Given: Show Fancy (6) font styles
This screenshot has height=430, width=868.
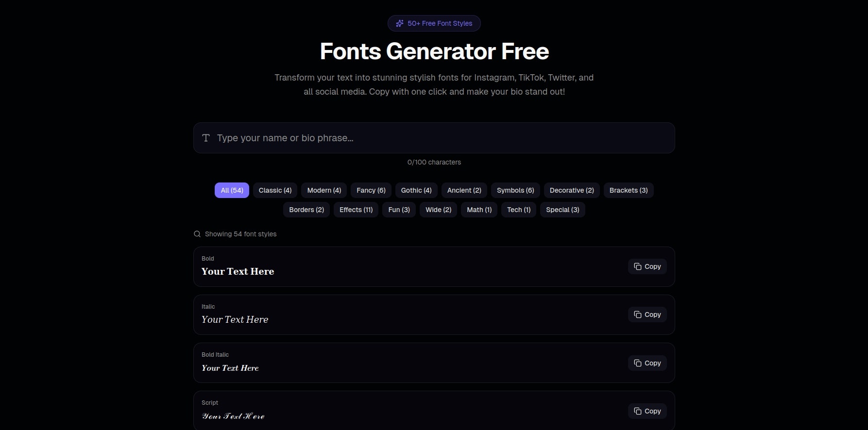Looking at the screenshot, I should point(371,190).
